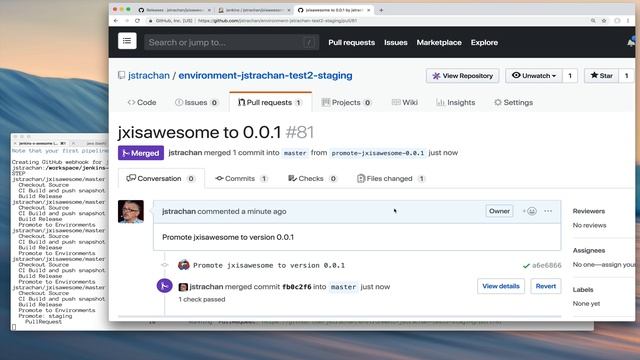
Task: Click the View Repository button
Action: tap(462, 76)
